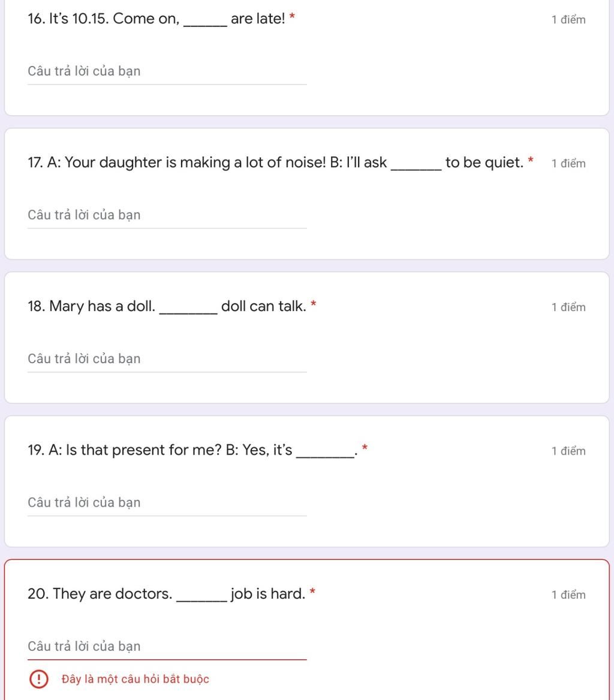Click the 'Mary has a doll' question text
The height and width of the screenshot is (700, 614).
click(x=102, y=306)
